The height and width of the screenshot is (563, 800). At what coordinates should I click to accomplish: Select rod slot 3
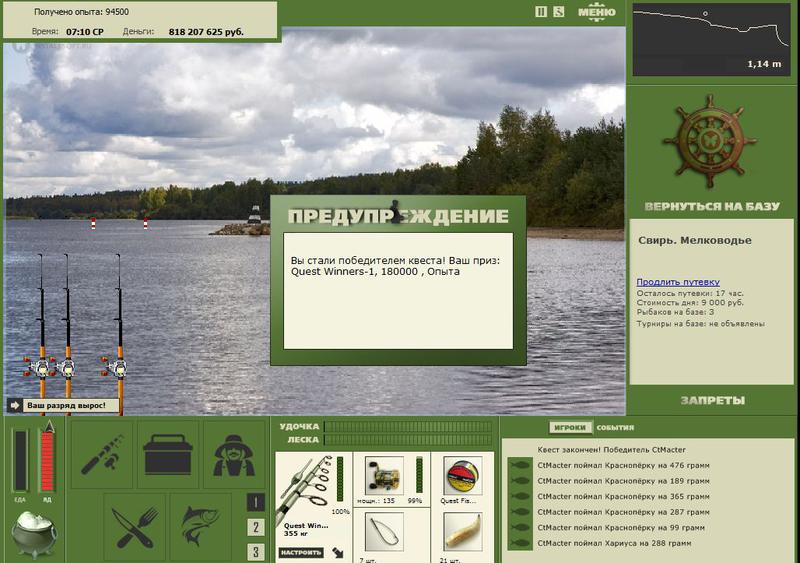tap(256, 551)
